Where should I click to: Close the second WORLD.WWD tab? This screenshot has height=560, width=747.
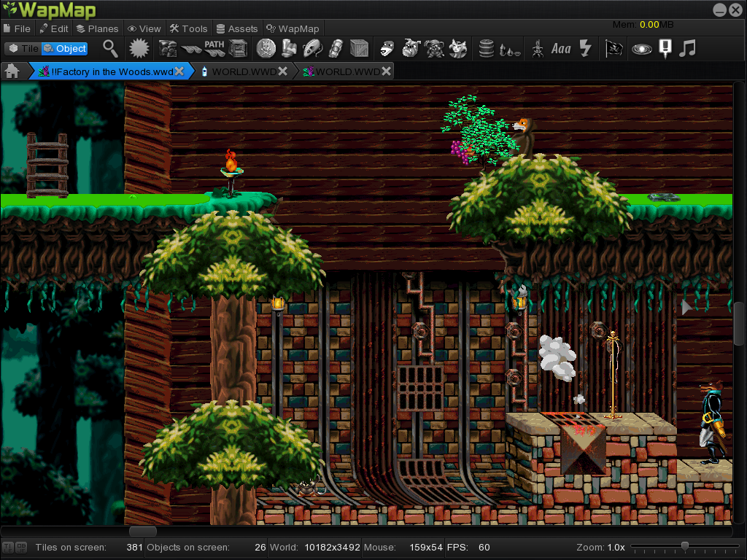(387, 71)
